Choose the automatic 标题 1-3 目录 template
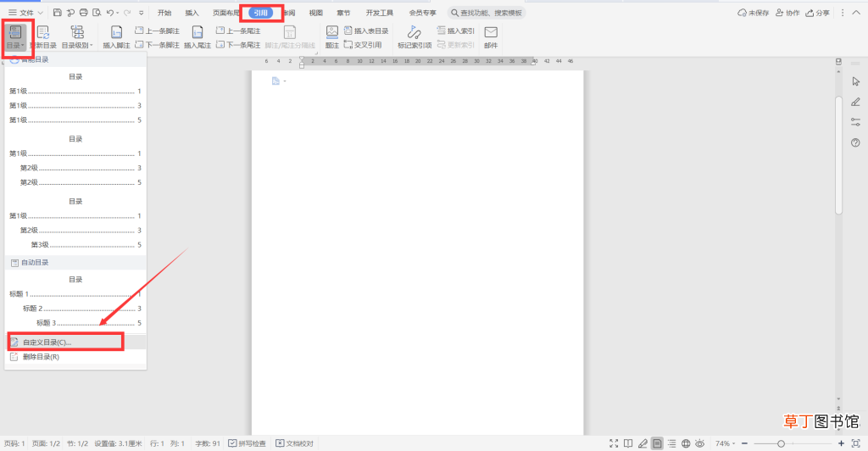Screen dimensions: 868x451 [75, 302]
